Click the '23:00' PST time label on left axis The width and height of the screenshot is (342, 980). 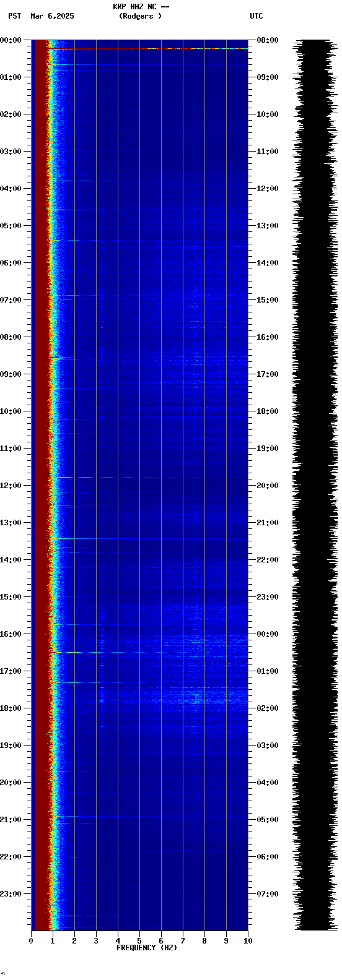(x=11, y=894)
